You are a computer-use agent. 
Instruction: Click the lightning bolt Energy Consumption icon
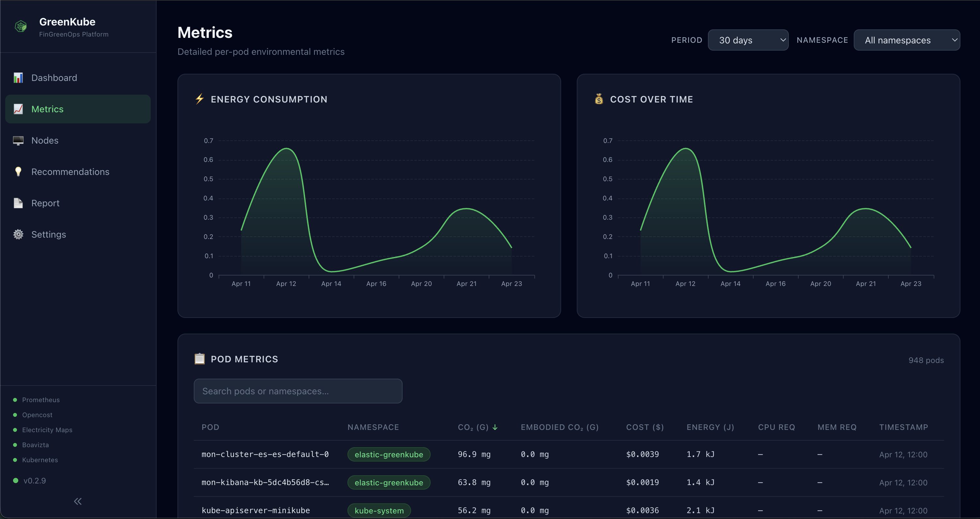tap(200, 99)
